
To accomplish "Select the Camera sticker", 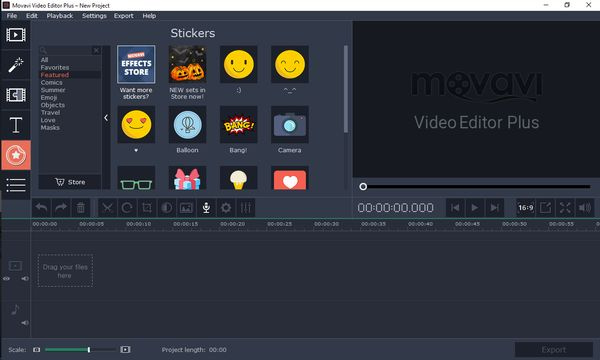I will pyautogui.click(x=290, y=125).
